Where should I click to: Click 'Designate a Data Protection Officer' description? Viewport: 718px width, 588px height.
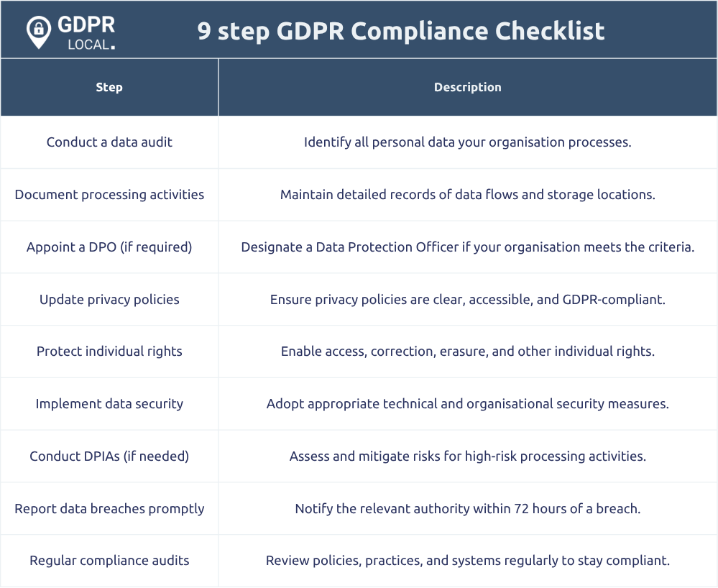467,247
